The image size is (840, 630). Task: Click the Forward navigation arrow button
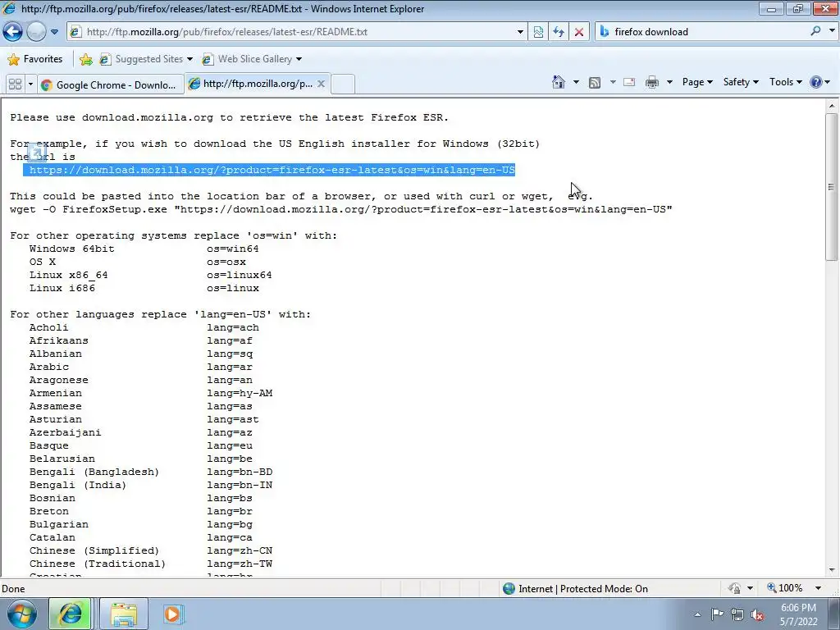pyautogui.click(x=36, y=32)
